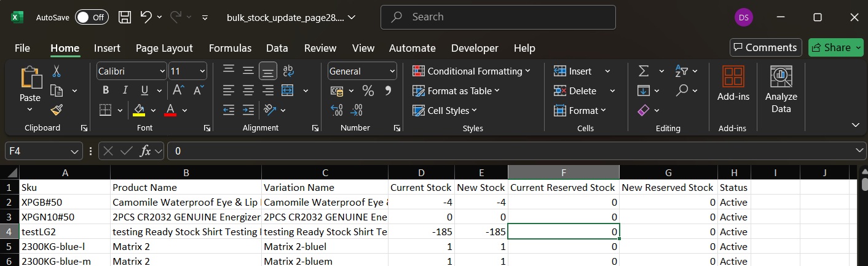This screenshot has height=266, width=868.
Task: Toggle Italic formatting
Action: pyautogui.click(x=125, y=91)
